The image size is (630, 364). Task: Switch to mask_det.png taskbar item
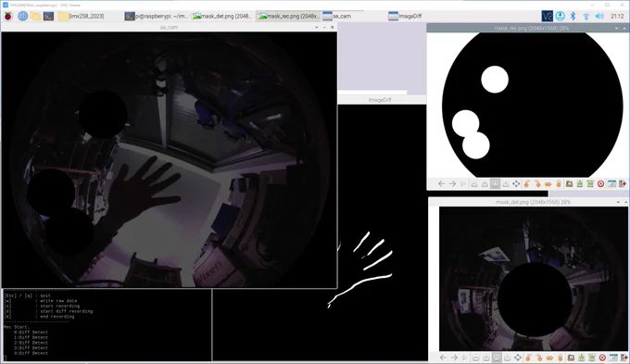click(x=221, y=16)
